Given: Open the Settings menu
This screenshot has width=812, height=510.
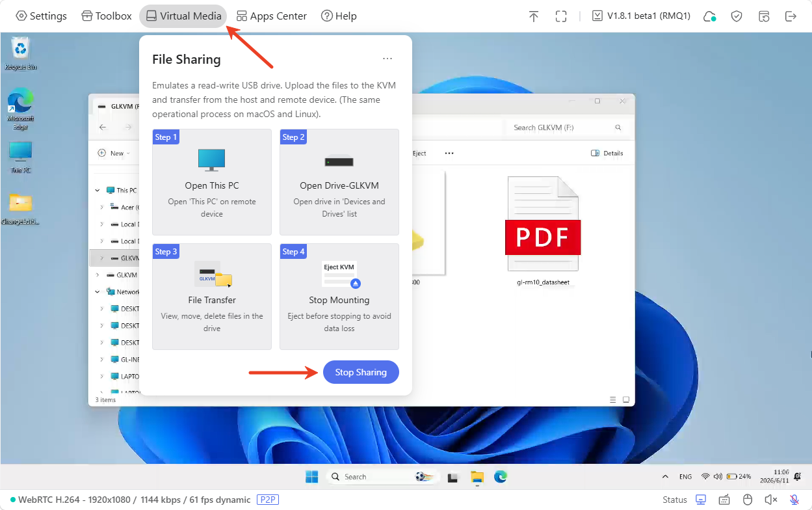Looking at the screenshot, I should click(42, 16).
